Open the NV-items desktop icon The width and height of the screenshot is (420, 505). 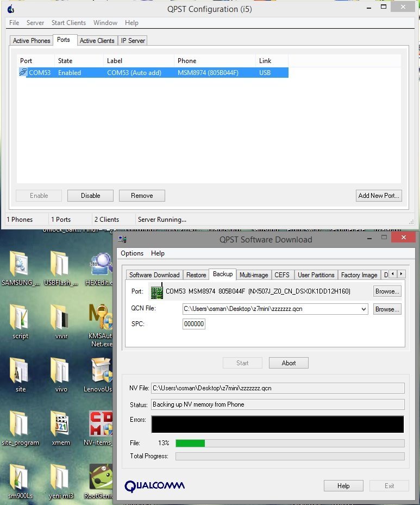pyautogui.click(x=101, y=425)
